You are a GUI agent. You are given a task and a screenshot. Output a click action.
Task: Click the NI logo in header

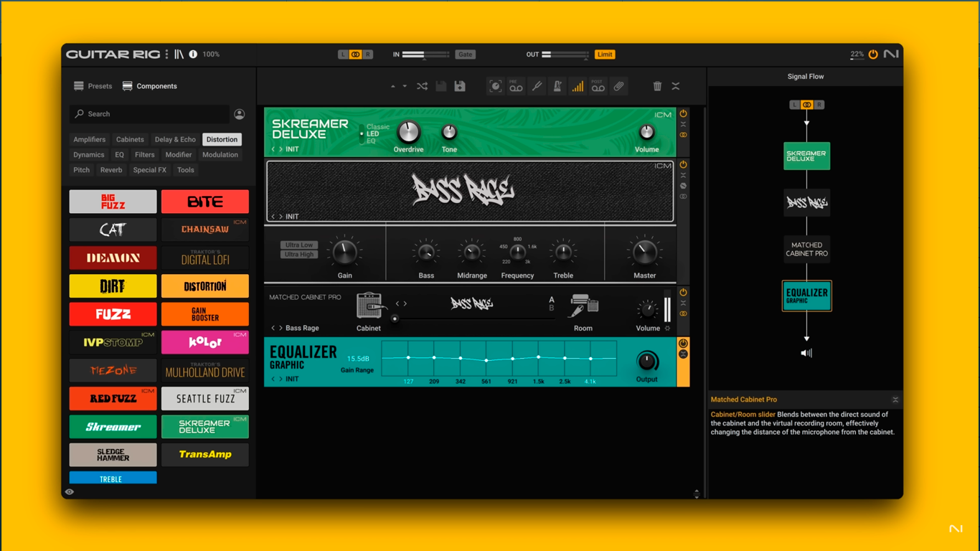pyautogui.click(x=891, y=55)
